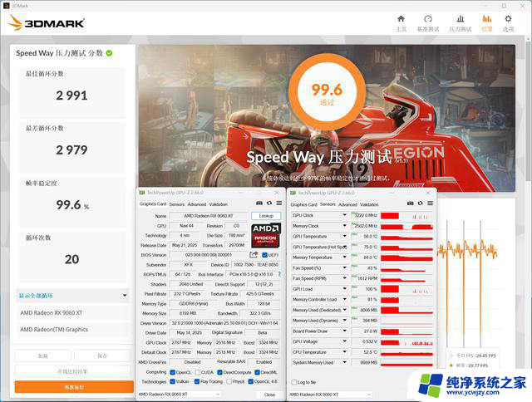The width and height of the screenshot is (532, 402).
Task: Open GPU selector dropdown in right GPU-Z
Action: 331,395
